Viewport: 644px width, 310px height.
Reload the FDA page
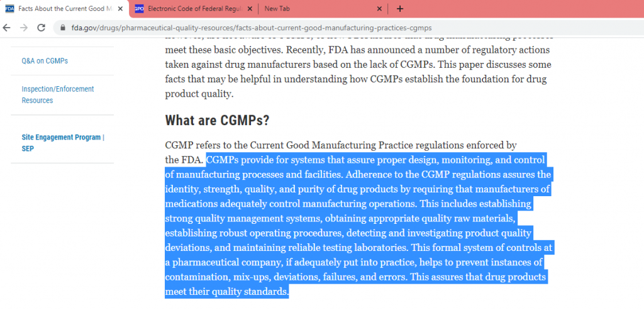pos(41,28)
